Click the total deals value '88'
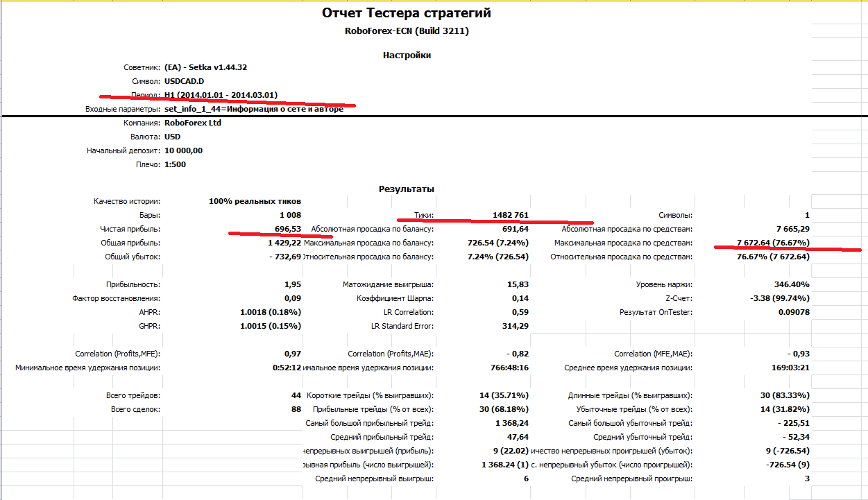This screenshot has height=500, width=868. [296, 409]
